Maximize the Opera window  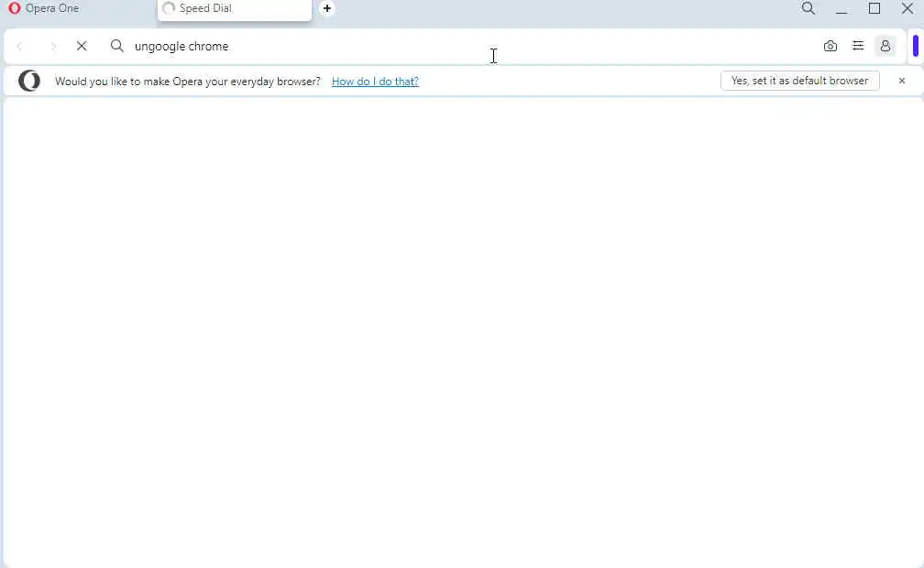click(x=874, y=8)
